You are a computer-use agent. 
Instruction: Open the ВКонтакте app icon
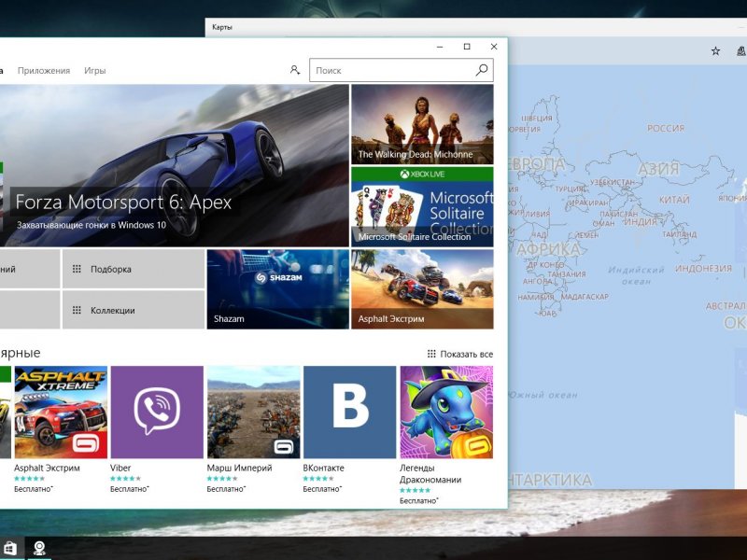click(x=349, y=413)
